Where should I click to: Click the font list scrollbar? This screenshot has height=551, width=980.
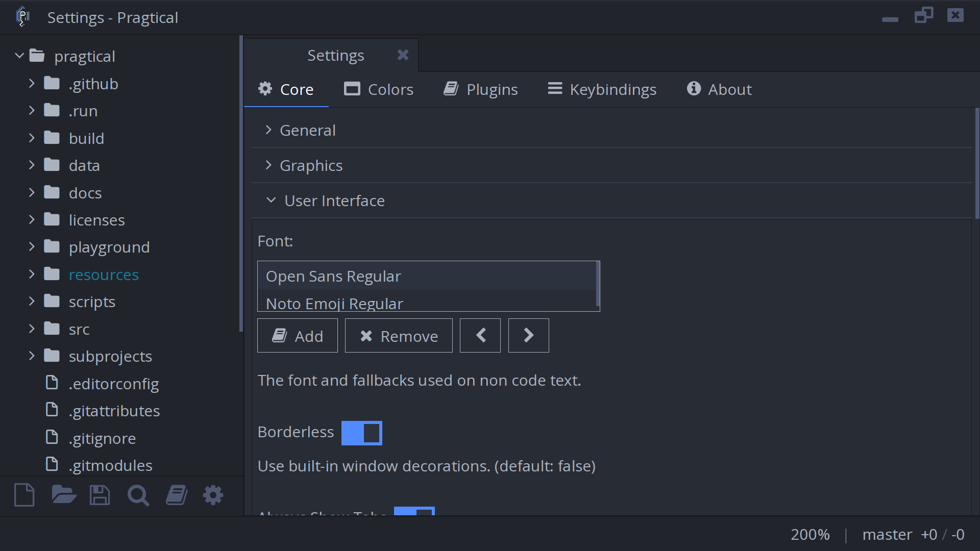(x=598, y=284)
